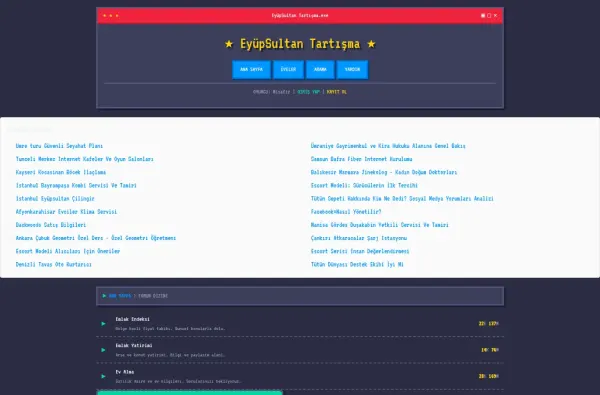The width and height of the screenshot is (600, 395).
Task: Open Samsun Bafra Fiber İnternet Kurulumu link
Action: pos(362,159)
